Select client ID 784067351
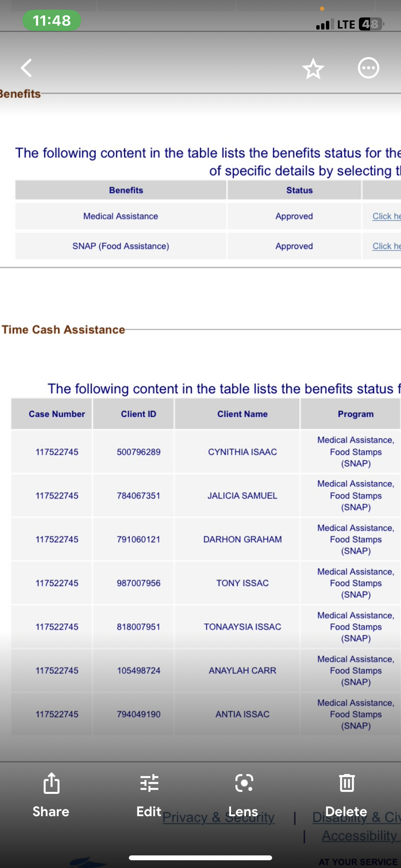 coord(139,496)
